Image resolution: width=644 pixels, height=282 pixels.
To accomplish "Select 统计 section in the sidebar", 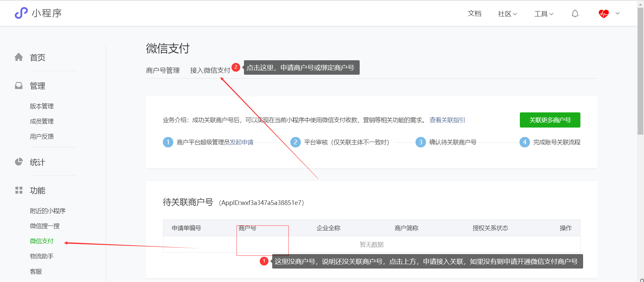I will (37, 162).
